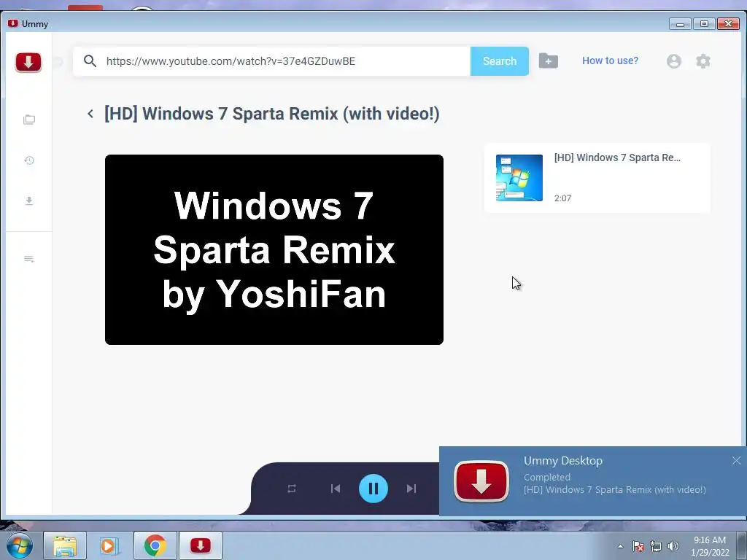Open the How to use? link
The height and width of the screenshot is (560, 747).
610,61
